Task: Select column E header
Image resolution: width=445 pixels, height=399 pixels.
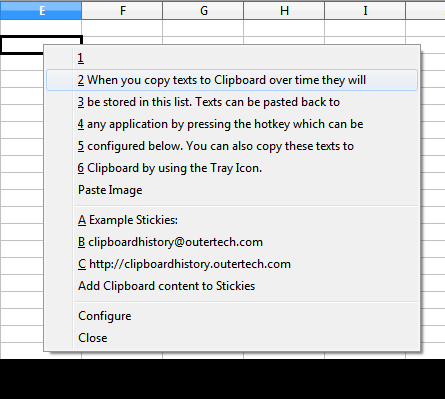Action: coord(41,11)
